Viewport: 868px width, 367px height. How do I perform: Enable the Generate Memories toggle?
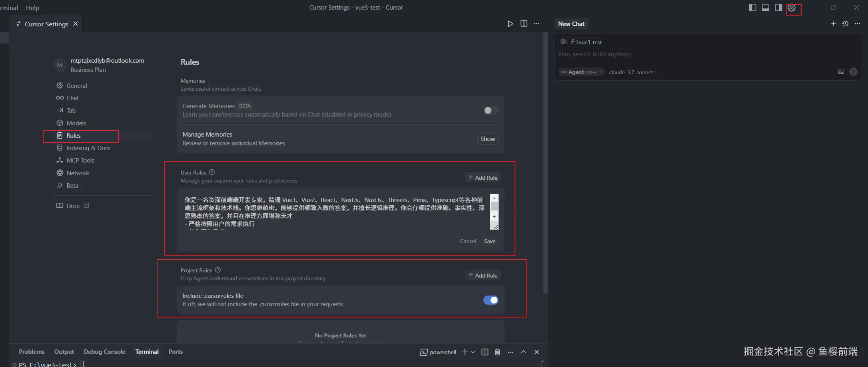(491, 110)
